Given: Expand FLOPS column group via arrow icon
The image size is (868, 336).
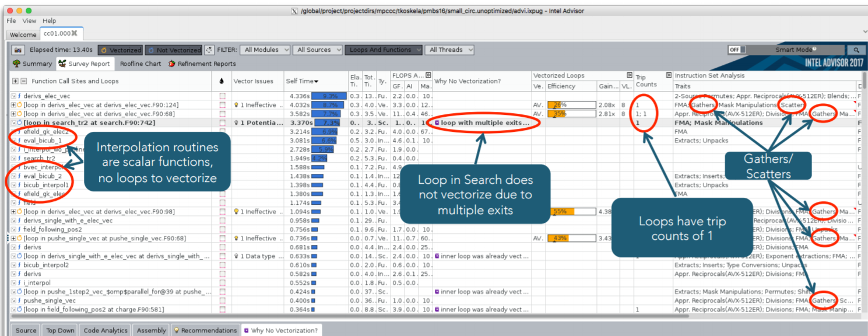Looking at the screenshot, I should [x=428, y=75].
